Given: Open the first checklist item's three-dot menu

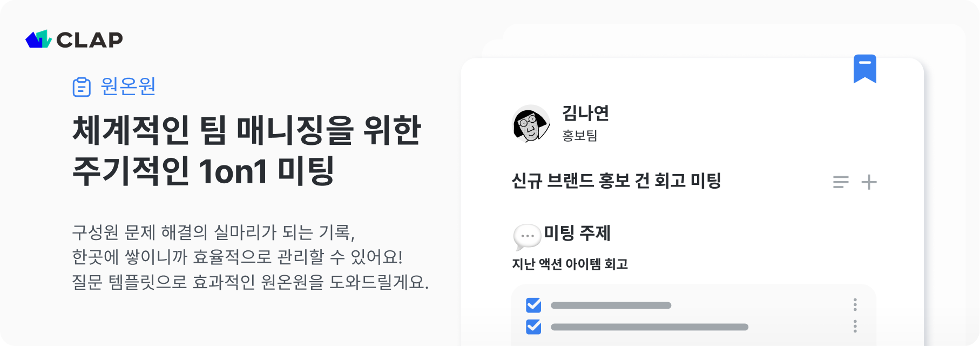Looking at the screenshot, I should click(855, 305).
